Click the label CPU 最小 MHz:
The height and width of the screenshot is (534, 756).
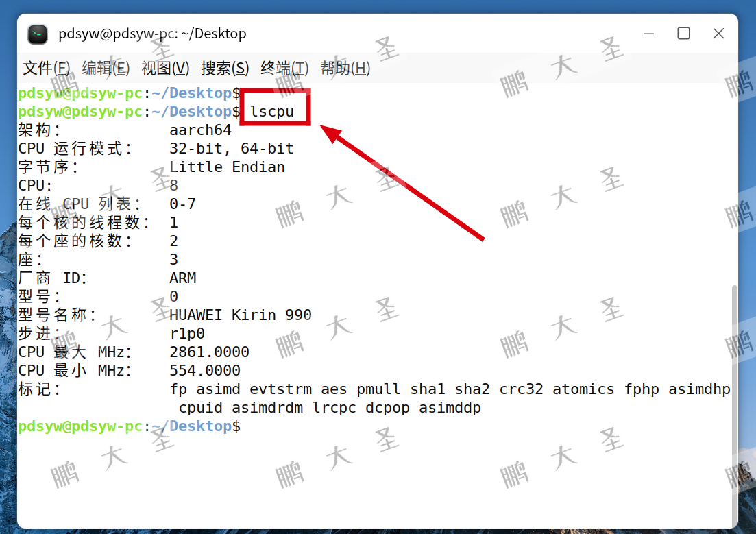(75, 370)
